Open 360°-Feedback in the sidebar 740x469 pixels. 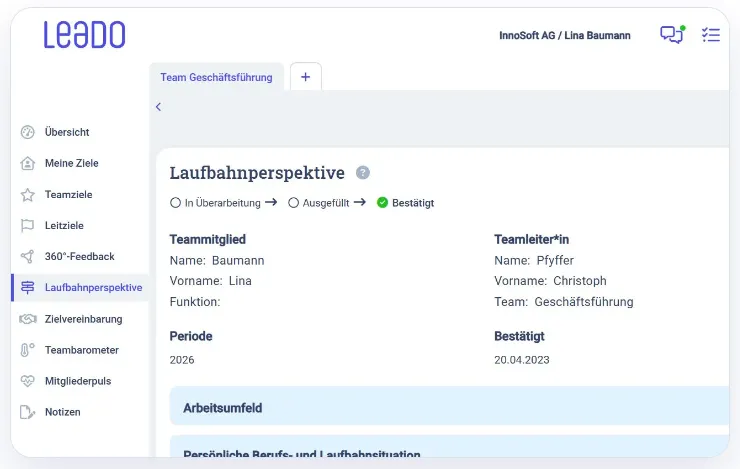click(x=79, y=257)
